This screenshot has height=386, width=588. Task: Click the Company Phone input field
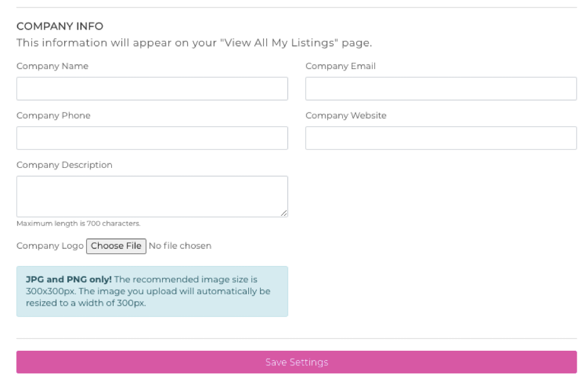(x=151, y=138)
